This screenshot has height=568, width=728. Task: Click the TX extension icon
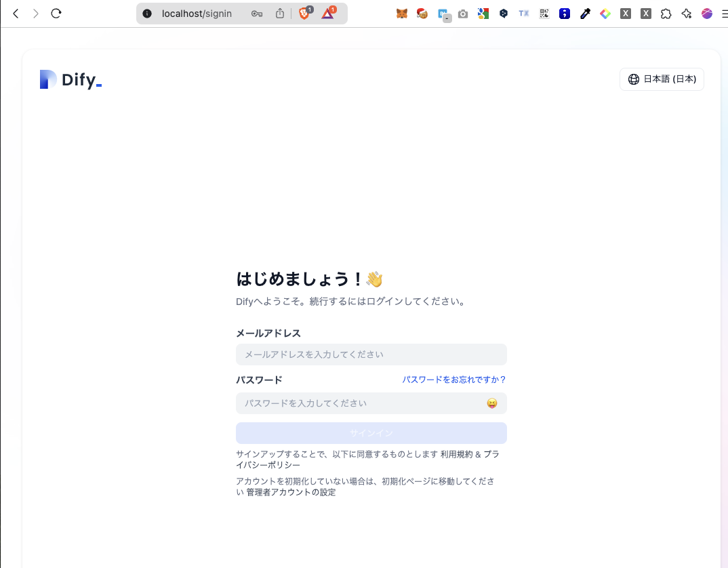[x=523, y=13]
